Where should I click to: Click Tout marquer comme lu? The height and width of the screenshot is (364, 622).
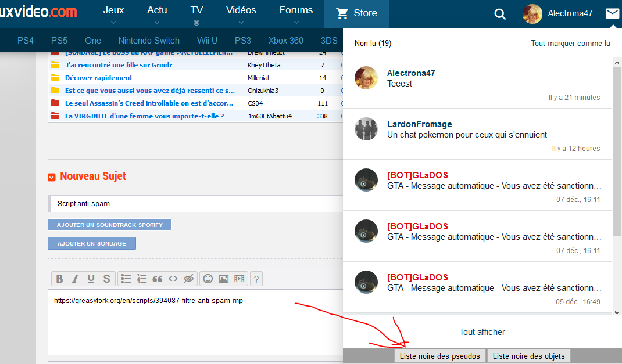click(x=570, y=44)
